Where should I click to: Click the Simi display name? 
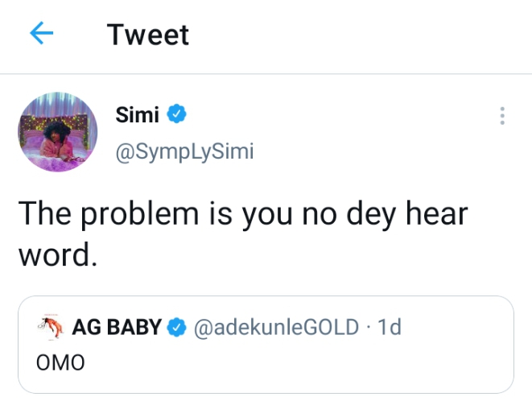138,115
